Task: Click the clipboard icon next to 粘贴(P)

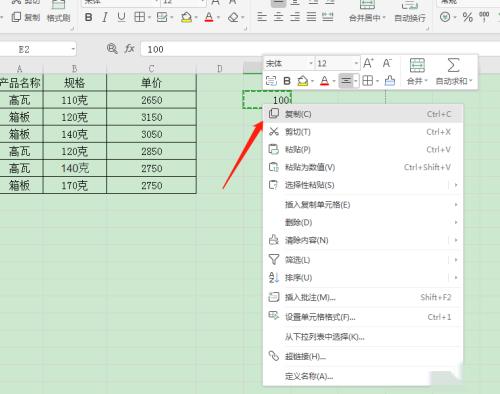Action: click(273, 149)
